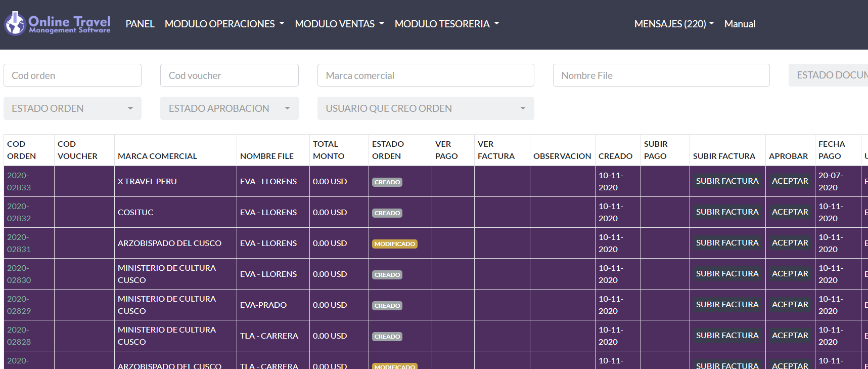Click the Nombre File text field
The height and width of the screenshot is (369, 868).
coord(661,75)
